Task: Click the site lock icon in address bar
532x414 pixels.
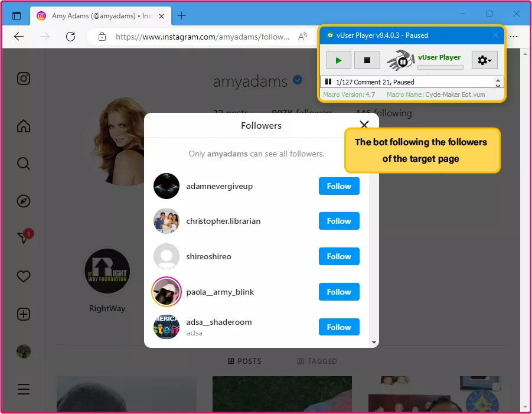Action: 102,36
